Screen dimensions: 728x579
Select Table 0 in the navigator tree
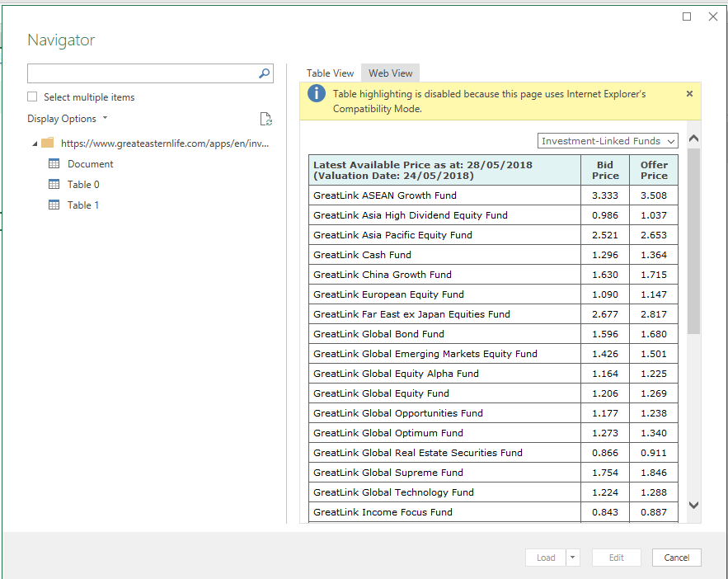pos(83,184)
